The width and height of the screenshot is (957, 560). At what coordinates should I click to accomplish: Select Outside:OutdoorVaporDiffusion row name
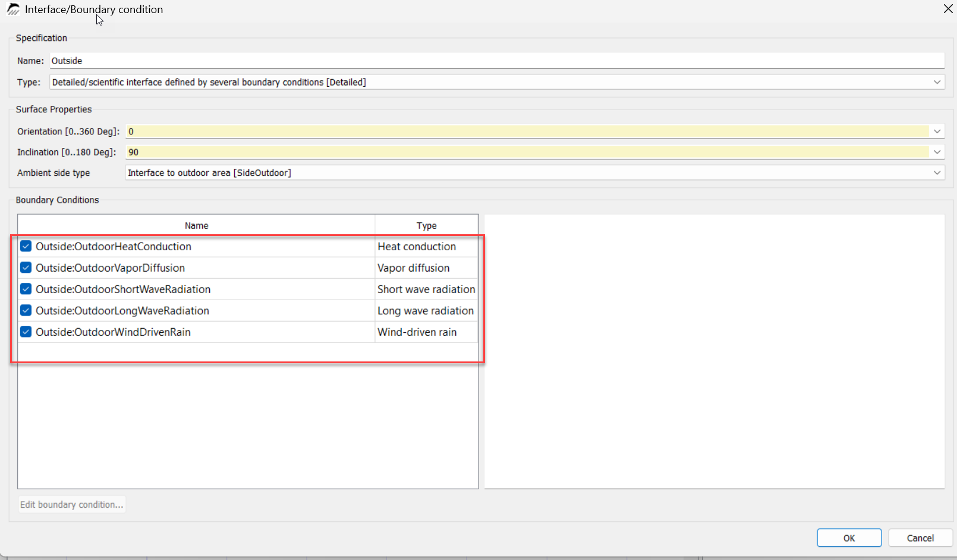(110, 268)
